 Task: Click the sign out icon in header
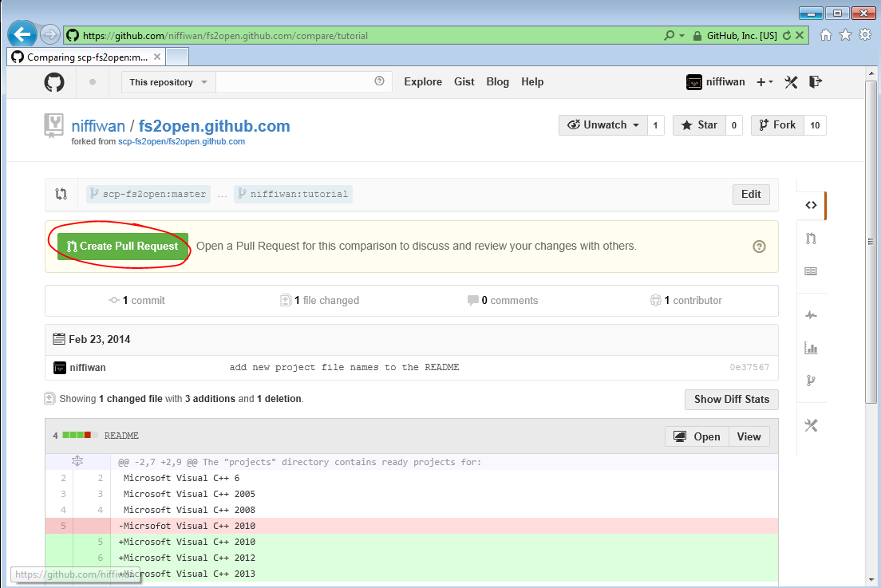click(815, 81)
